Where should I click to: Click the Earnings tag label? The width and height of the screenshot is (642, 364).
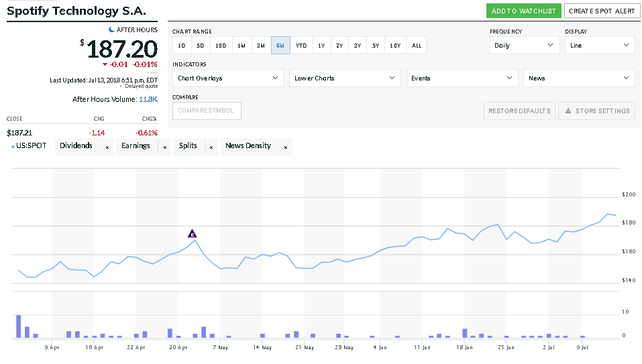[136, 145]
